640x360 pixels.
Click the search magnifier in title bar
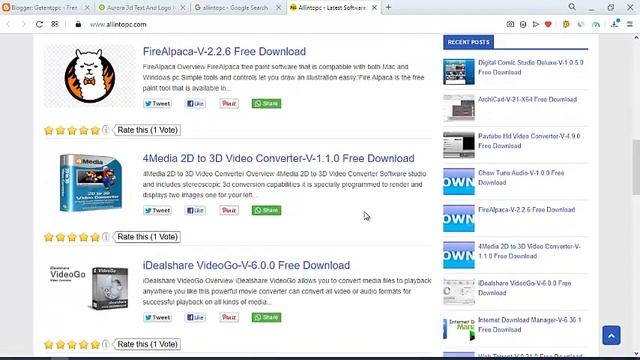pos(572,7)
